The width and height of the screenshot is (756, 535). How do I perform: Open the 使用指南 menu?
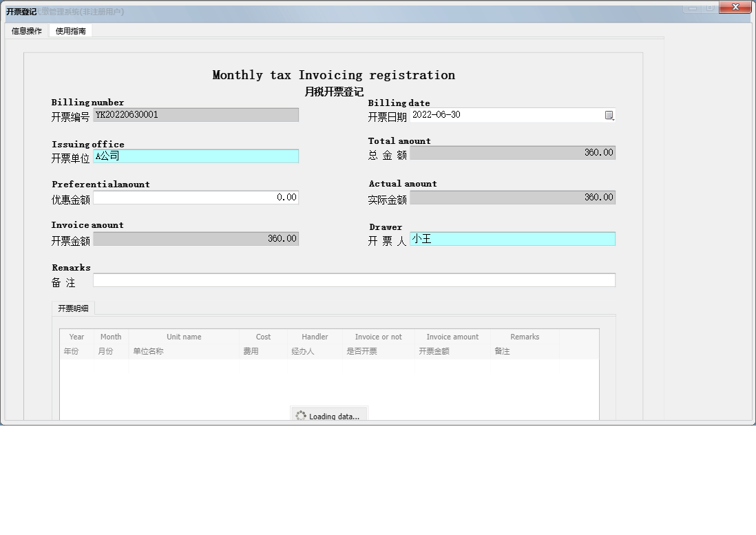tap(71, 31)
